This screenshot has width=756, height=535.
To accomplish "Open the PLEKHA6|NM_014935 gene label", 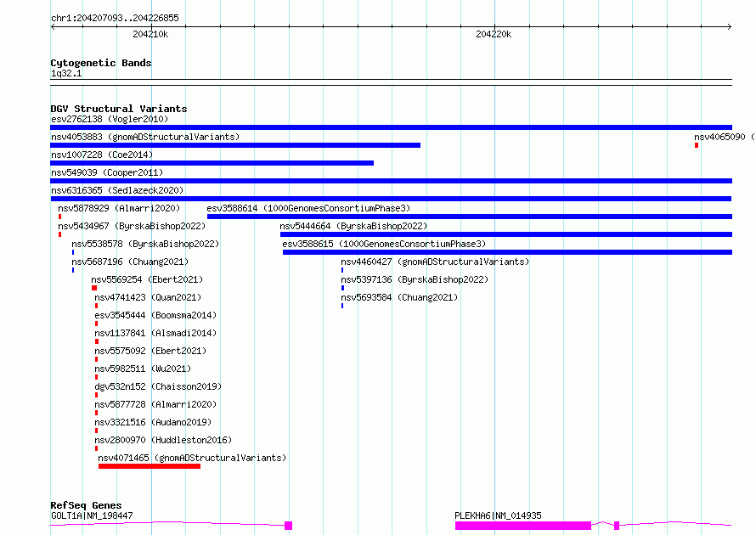I will (498, 515).
